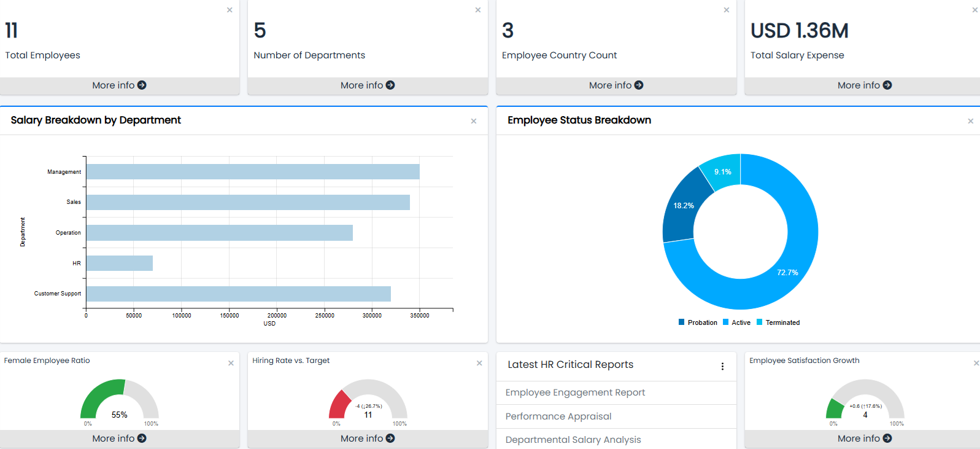Image resolution: width=980 pixels, height=449 pixels.
Task: Open More info under Hiring Rate vs. Target
Action: (x=368, y=439)
